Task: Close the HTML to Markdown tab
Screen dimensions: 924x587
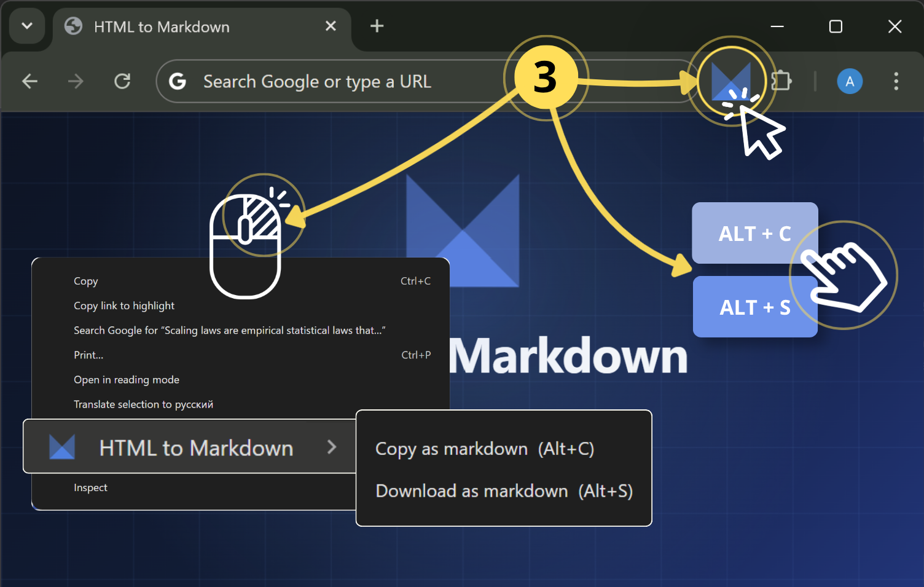Action: point(331,26)
